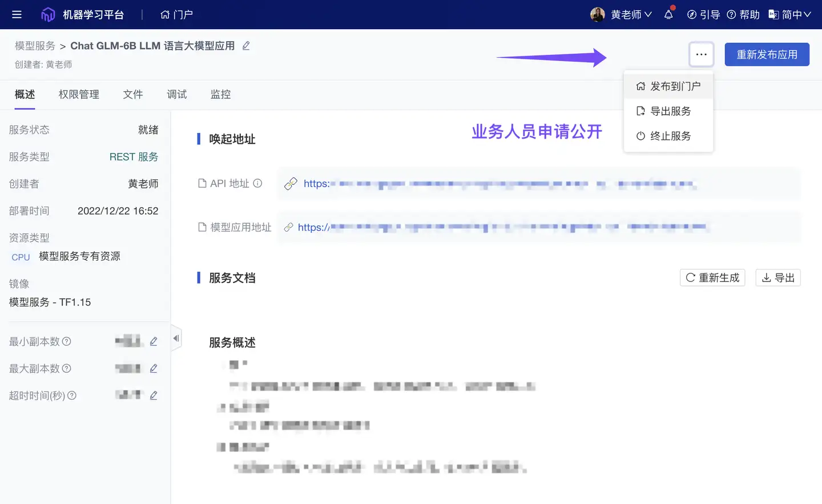The width and height of the screenshot is (822, 504).
Task: Click the 服务概述 heading
Action: [x=232, y=342]
